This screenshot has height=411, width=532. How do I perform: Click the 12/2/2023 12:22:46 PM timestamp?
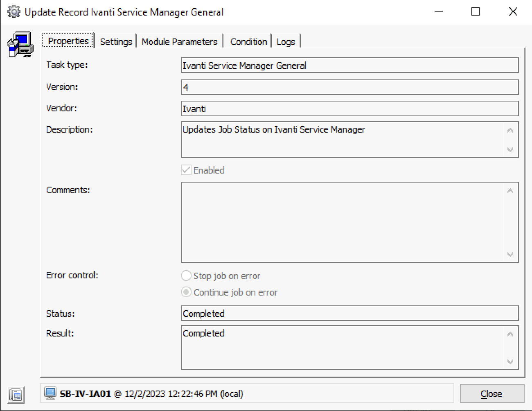(171, 394)
